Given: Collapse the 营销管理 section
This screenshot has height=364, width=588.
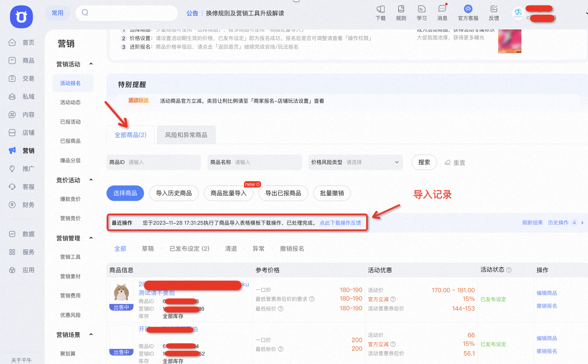Looking at the screenshot, I should point(91,238).
